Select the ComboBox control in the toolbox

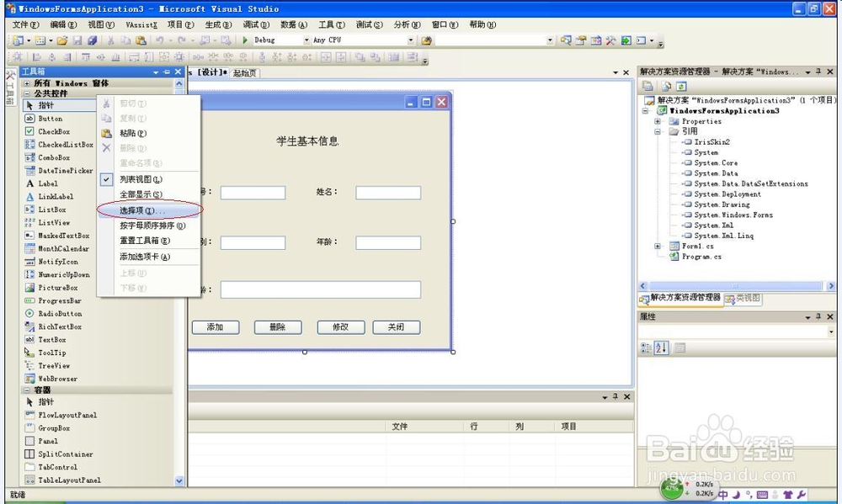coord(52,157)
